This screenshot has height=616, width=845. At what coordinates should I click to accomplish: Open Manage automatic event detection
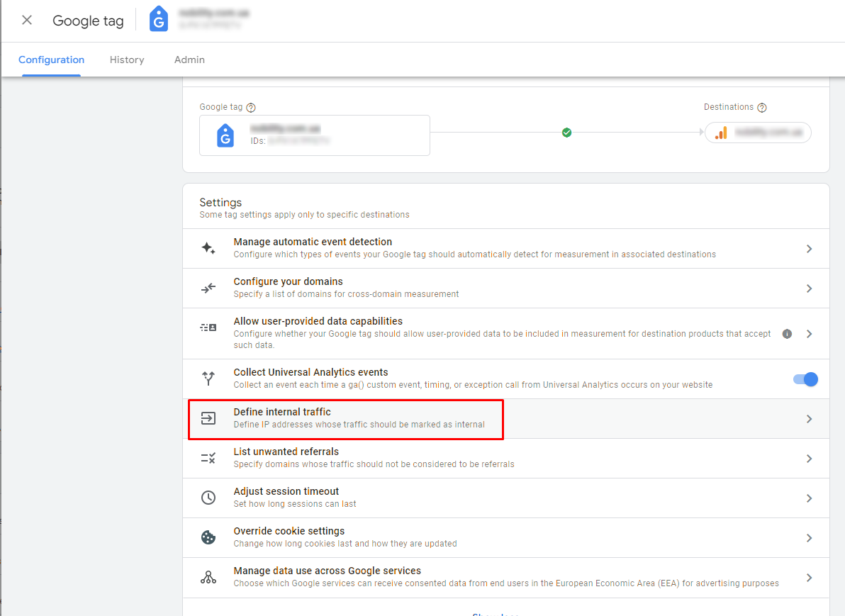click(x=505, y=248)
